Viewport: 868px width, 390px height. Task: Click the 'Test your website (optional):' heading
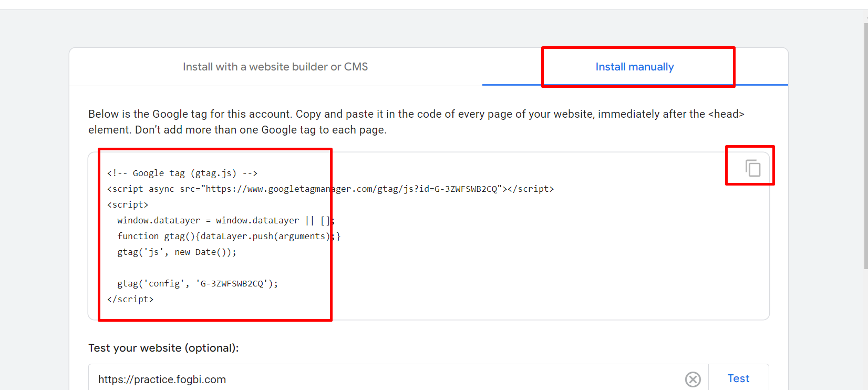pos(163,348)
